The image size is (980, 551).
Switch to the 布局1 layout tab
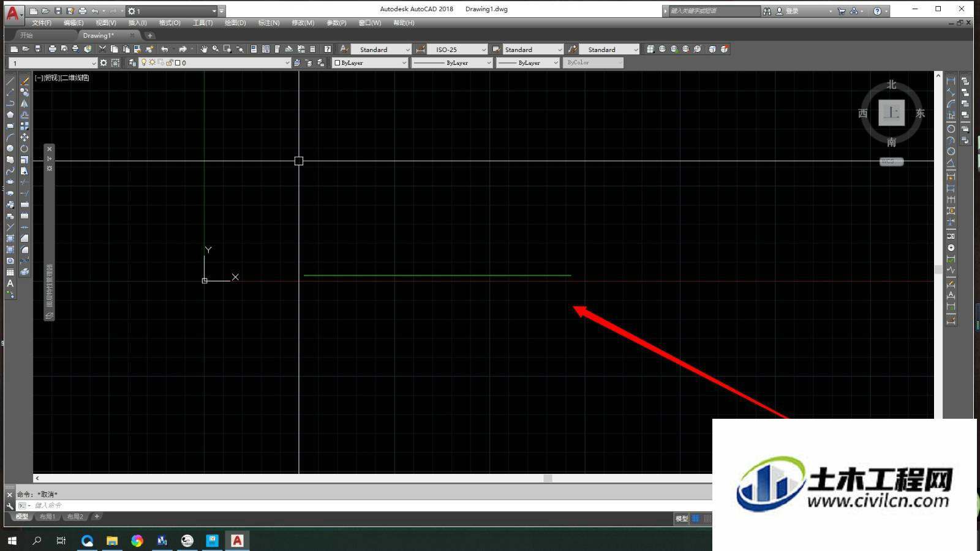click(x=47, y=517)
